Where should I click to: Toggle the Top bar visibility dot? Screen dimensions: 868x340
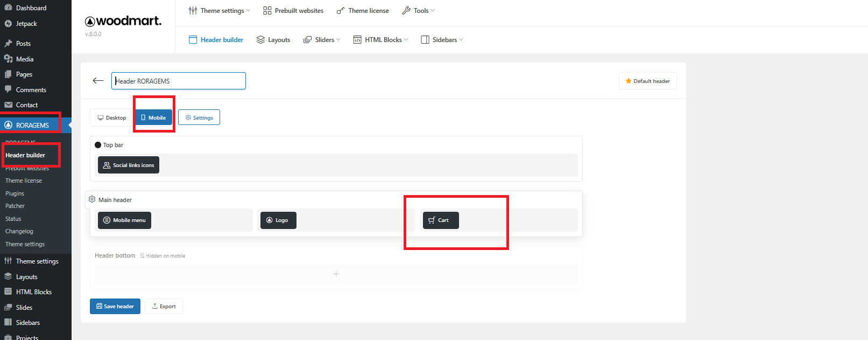(x=98, y=145)
